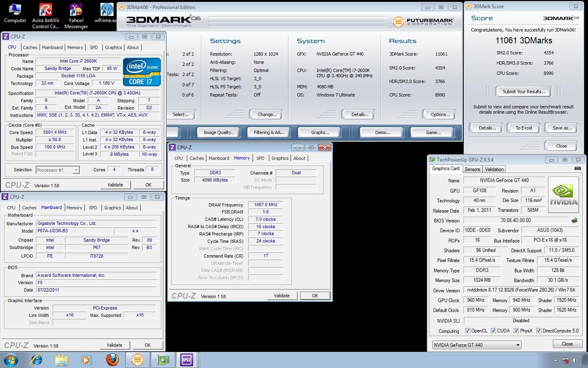588x368 pixels.
Task: Launch Yahoo! Messenger desktop icon
Action: tap(76, 16)
